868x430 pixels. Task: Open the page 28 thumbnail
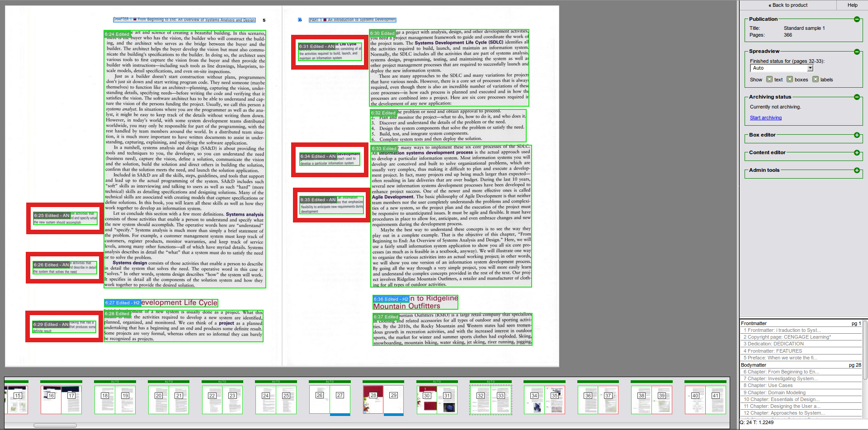tap(373, 399)
